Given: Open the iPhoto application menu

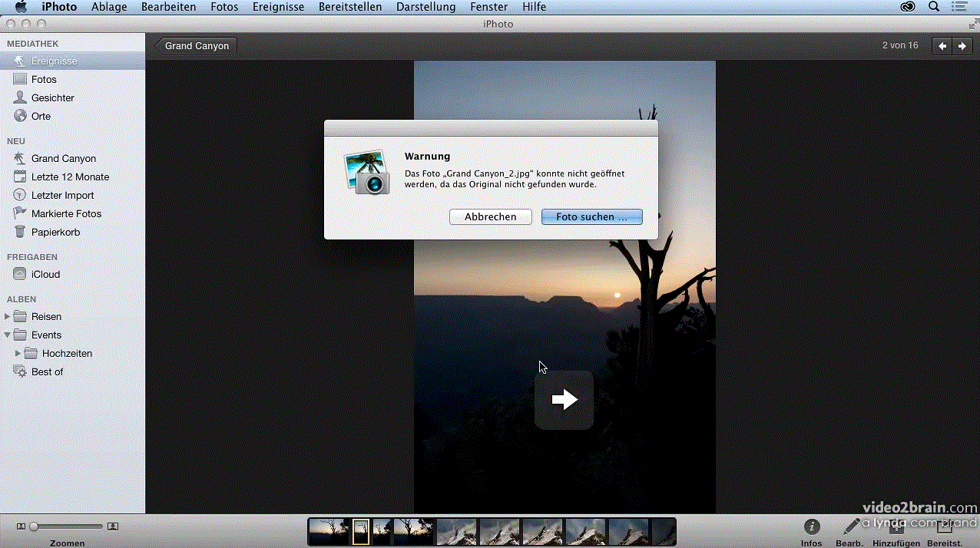Looking at the screenshot, I should [59, 7].
